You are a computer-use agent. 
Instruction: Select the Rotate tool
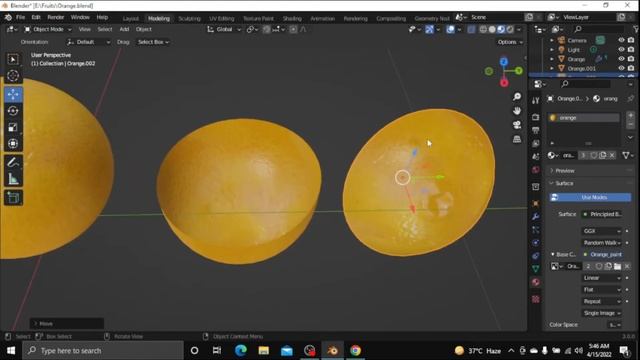click(13, 111)
